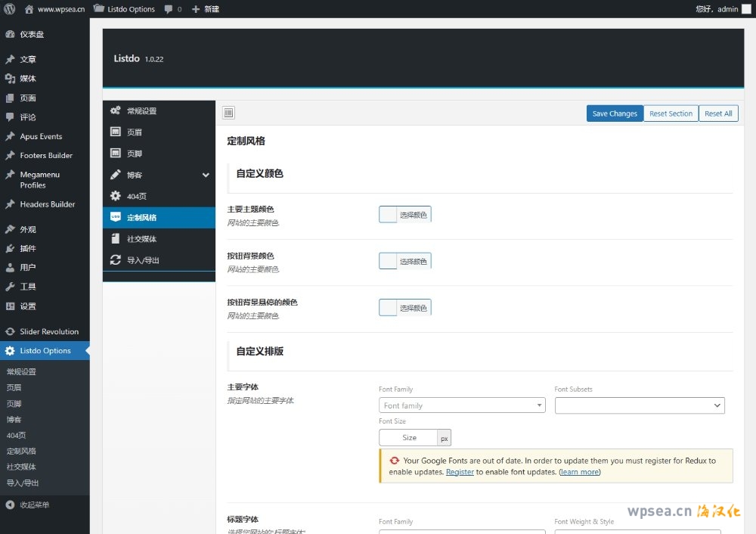The height and width of the screenshot is (534, 756).
Task: Click the 404页 gear icon in options panel
Action: point(116,196)
